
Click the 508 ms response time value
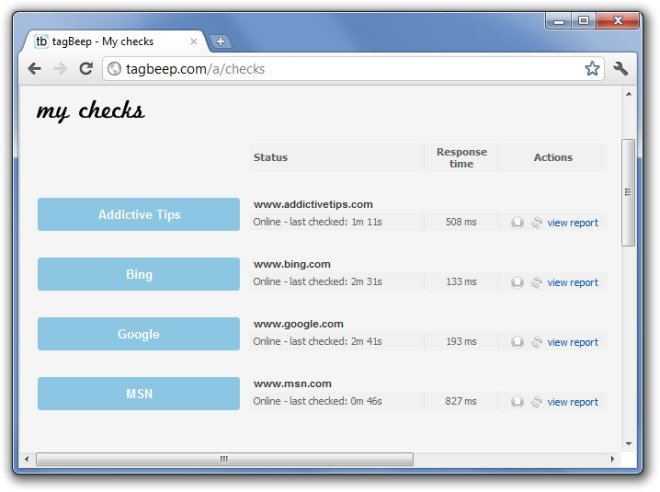461,222
